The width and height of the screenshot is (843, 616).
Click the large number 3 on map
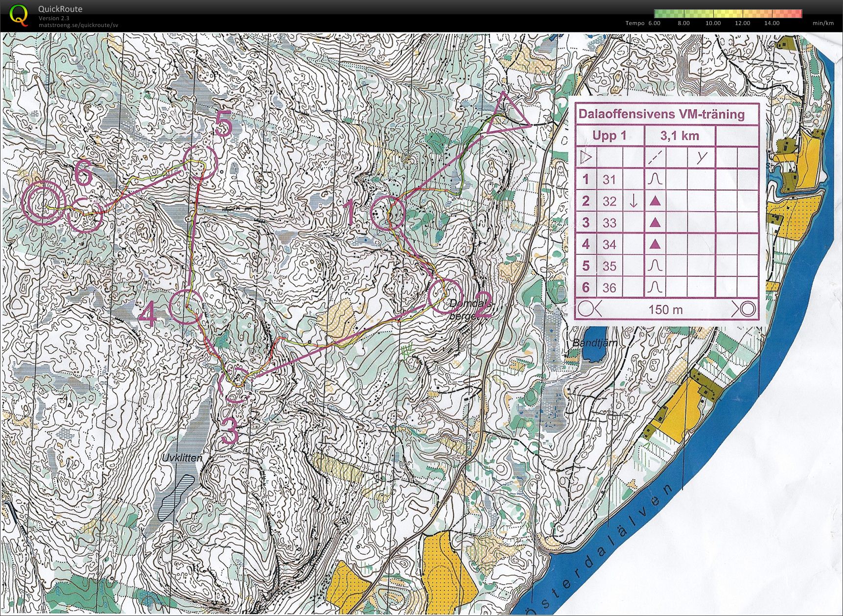coord(230,431)
